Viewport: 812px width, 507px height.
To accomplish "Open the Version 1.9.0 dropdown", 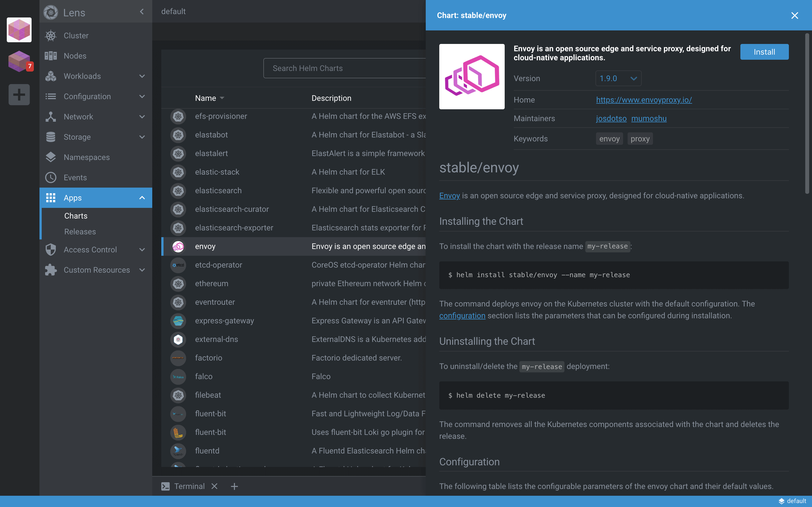I will pos(618,79).
